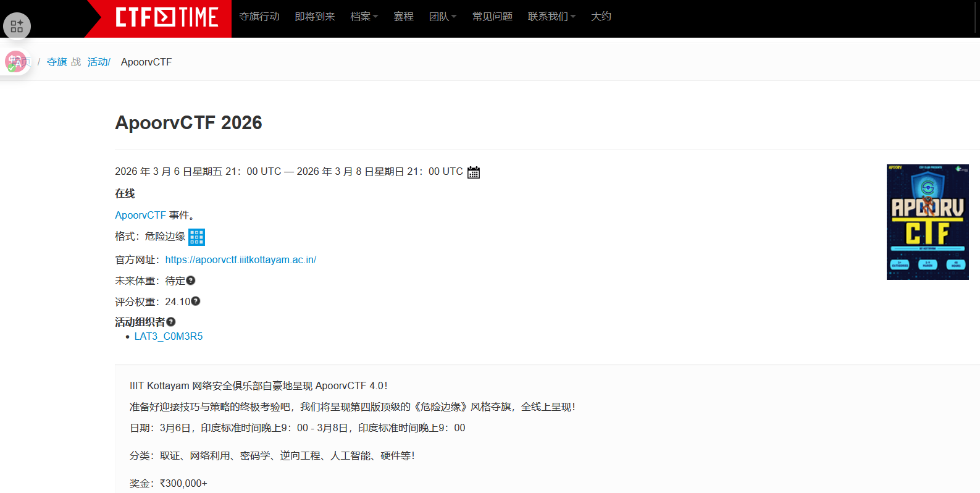Click the help icon next to 未来体重
Screen dimensions: 980x493
191,280
